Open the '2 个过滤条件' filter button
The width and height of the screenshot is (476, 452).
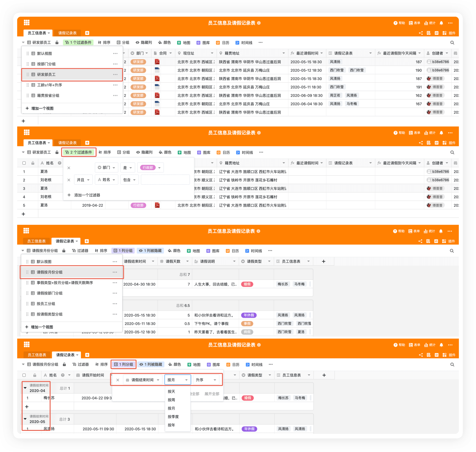79,152
